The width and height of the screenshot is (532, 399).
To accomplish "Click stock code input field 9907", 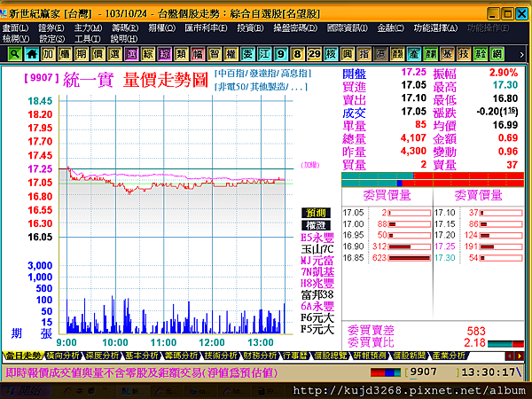I will tap(433, 372).
